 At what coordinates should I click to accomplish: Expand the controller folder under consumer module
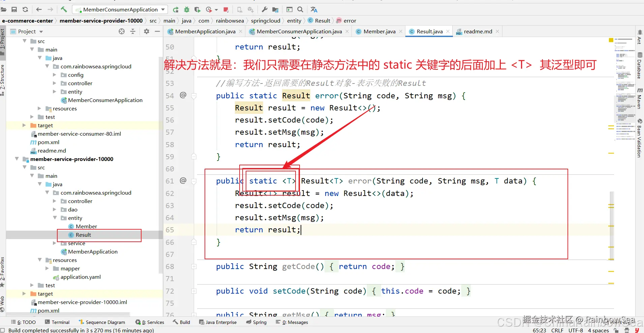click(55, 83)
